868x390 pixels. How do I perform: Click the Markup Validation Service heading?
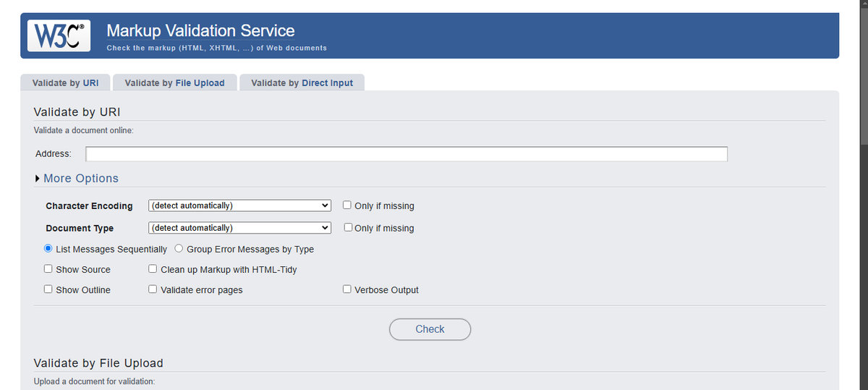point(200,30)
